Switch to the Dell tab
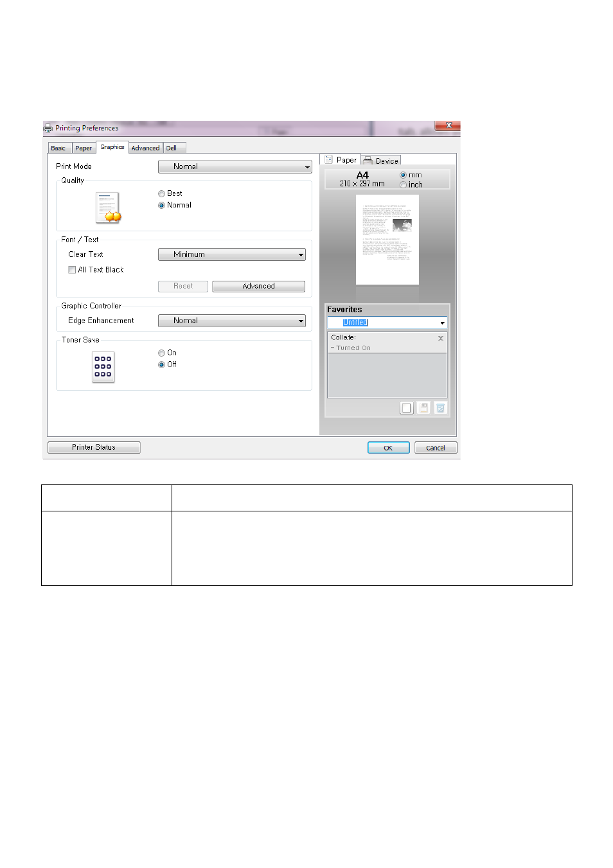This screenshot has width=613, height=868. point(173,148)
